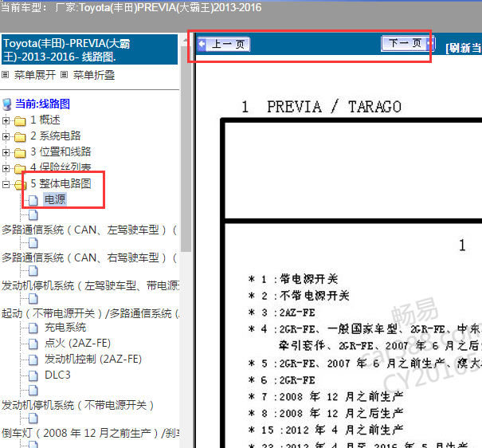Click the computer icon beside 当前:线路图
482x448 pixels.
[7, 104]
